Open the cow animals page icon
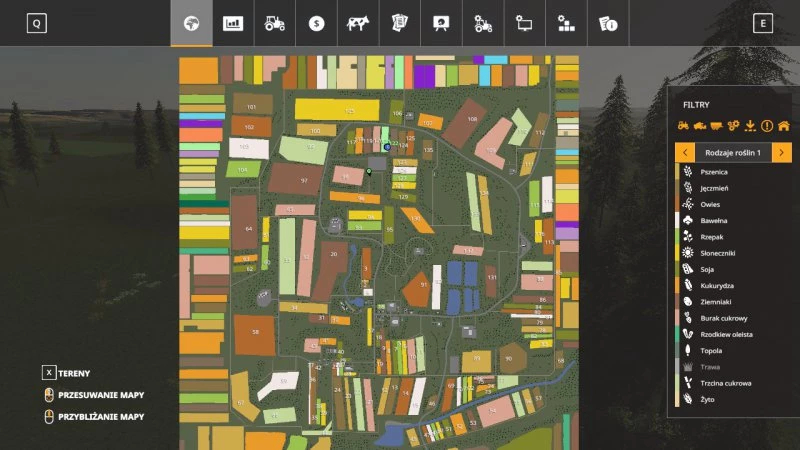This screenshot has width=800, height=450. [358, 23]
